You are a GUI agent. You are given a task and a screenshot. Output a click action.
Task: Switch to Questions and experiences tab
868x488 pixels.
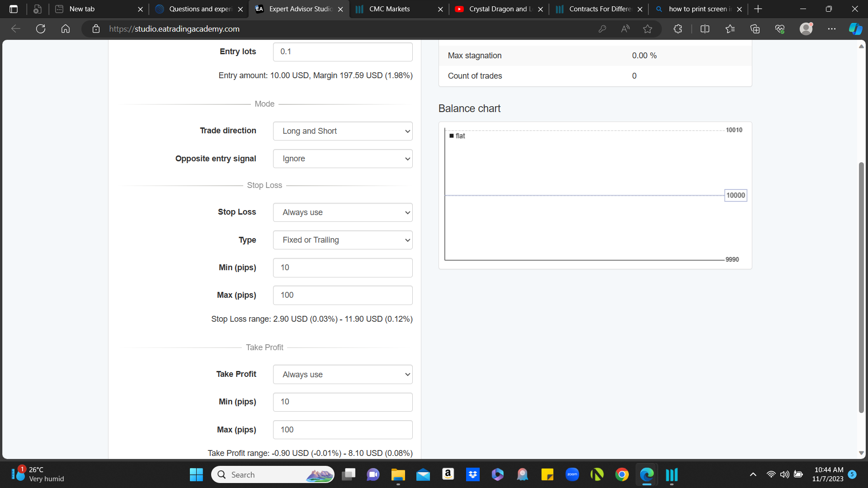199,9
